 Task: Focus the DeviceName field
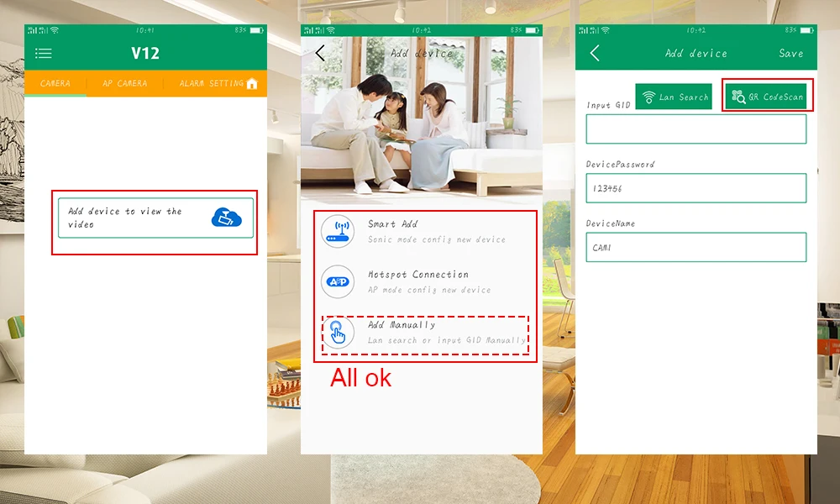click(x=696, y=247)
